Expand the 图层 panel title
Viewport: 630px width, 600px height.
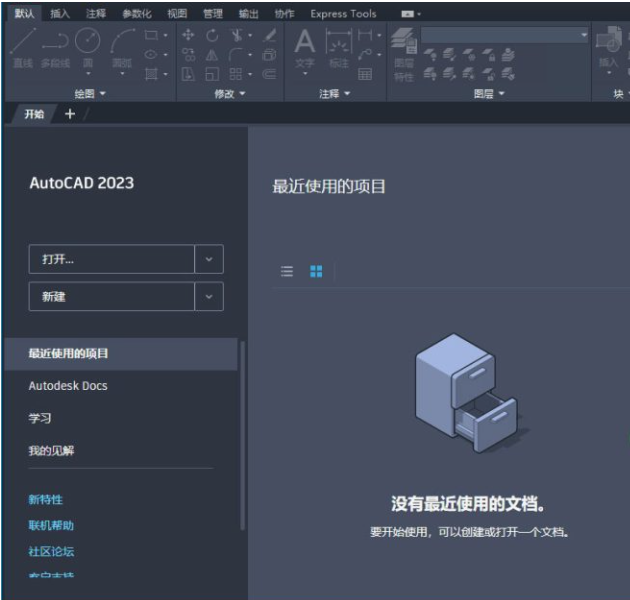pyautogui.click(x=489, y=94)
